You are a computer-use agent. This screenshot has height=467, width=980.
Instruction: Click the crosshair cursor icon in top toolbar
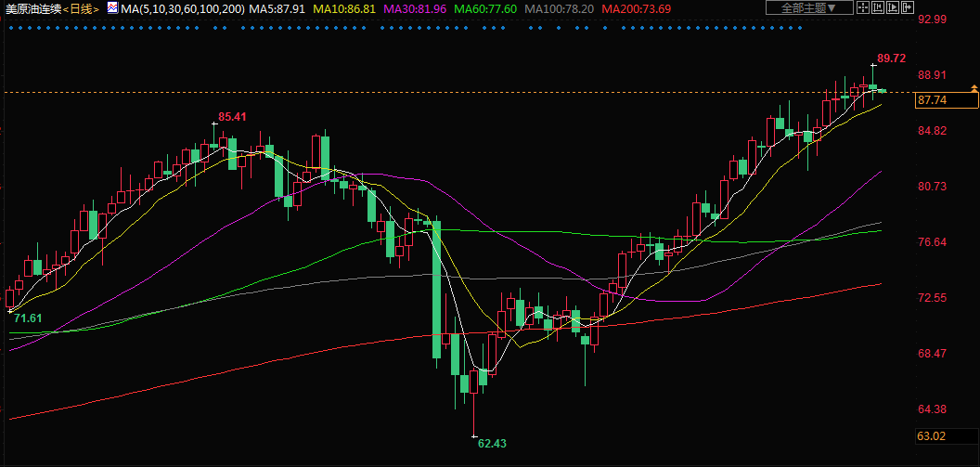point(864,8)
